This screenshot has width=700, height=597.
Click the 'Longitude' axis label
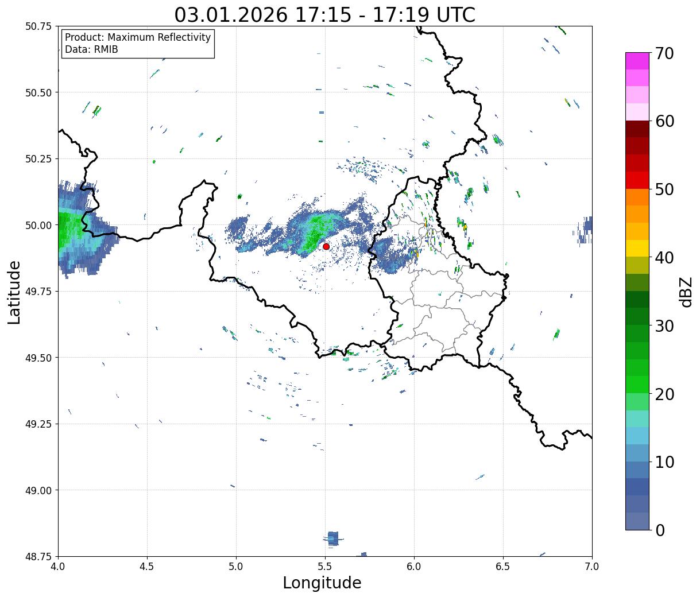322,583
